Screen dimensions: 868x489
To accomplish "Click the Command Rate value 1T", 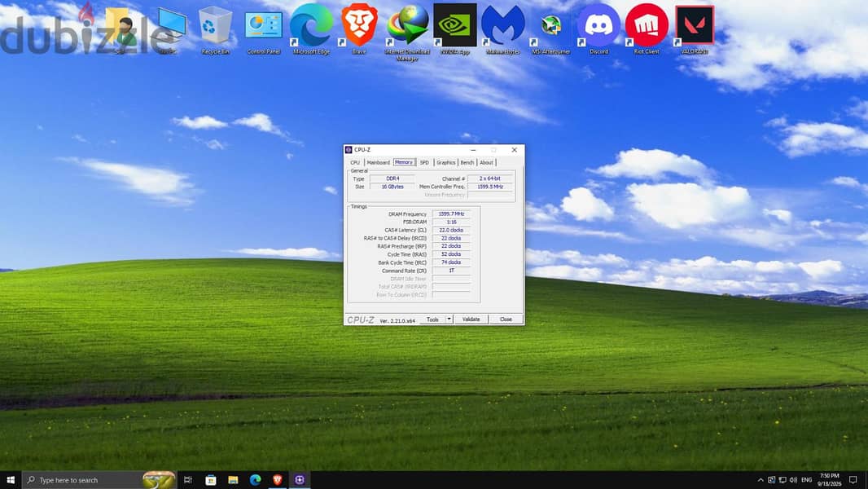I will (451, 271).
